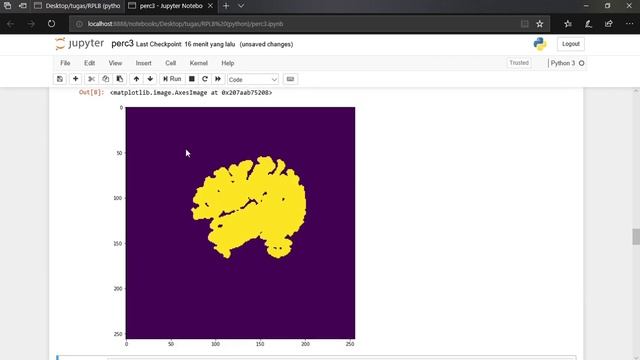Click the Last Checkpoint status text
The height and width of the screenshot is (360, 640).
(x=185, y=44)
